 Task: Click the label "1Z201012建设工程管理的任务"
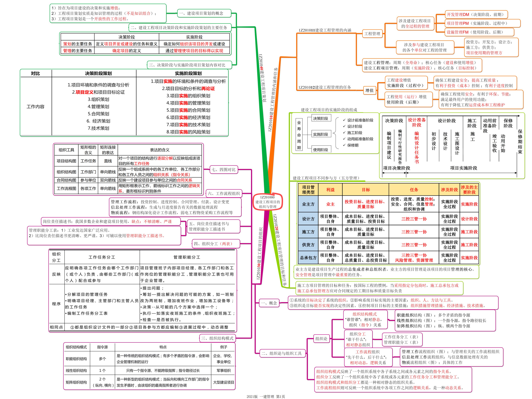pos(325,87)
